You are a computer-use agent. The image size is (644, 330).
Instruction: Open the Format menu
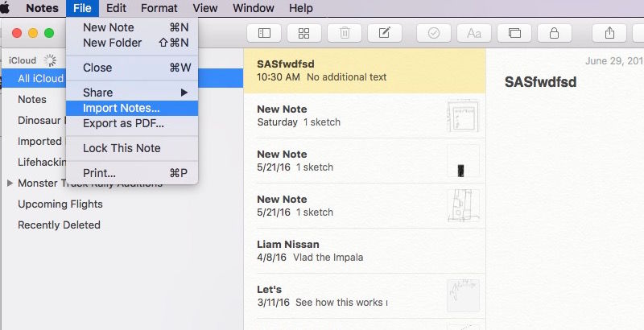[x=159, y=8]
